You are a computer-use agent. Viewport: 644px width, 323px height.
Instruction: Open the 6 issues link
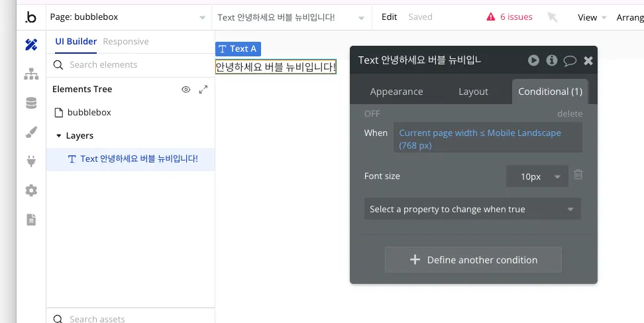coord(516,17)
